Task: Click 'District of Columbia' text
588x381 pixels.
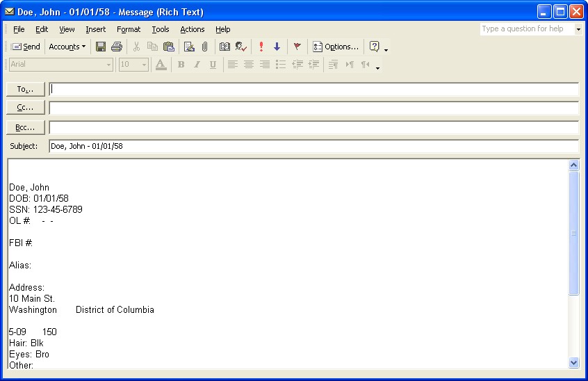Action: tap(115, 310)
